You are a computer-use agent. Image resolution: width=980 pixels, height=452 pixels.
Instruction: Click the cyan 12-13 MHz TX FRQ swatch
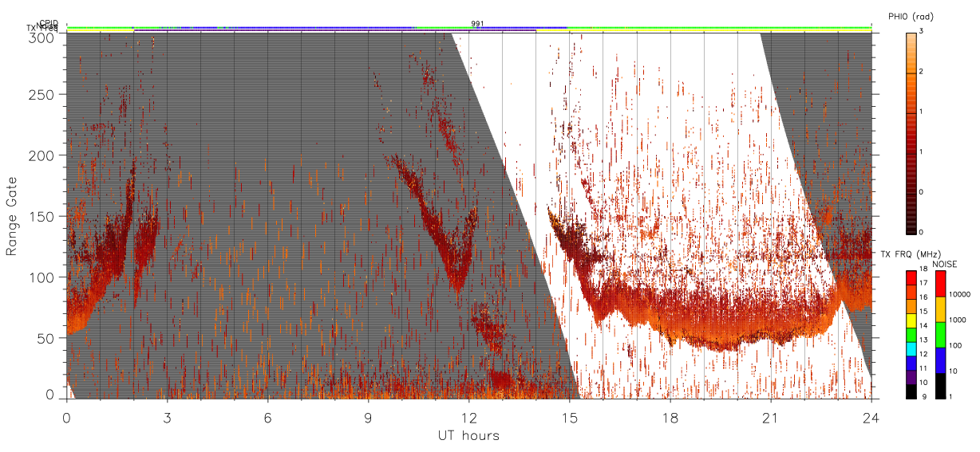(911, 349)
